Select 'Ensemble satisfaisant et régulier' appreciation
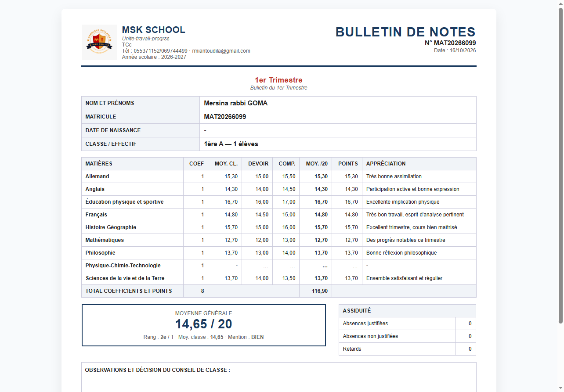Image resolution: width=564 pixels, height=392 pixels. point(404,278)
